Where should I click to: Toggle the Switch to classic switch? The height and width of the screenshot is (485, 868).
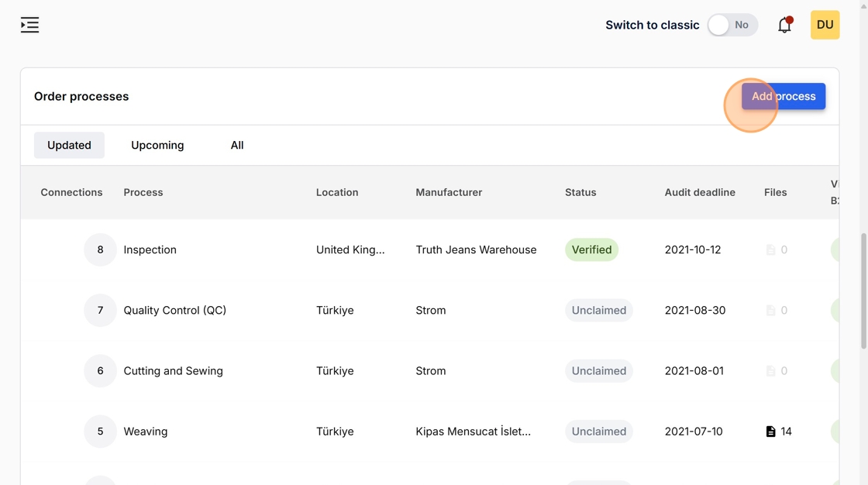(x=732, y=25)
